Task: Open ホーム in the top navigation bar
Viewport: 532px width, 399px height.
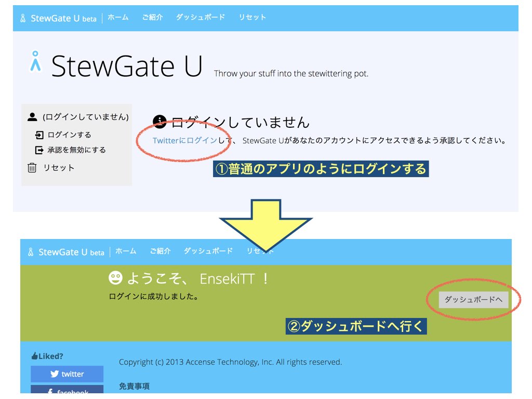Action: click(118, 17)
